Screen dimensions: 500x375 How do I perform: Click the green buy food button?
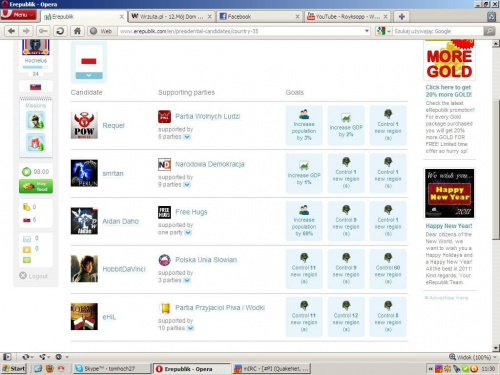click(36, 186)
